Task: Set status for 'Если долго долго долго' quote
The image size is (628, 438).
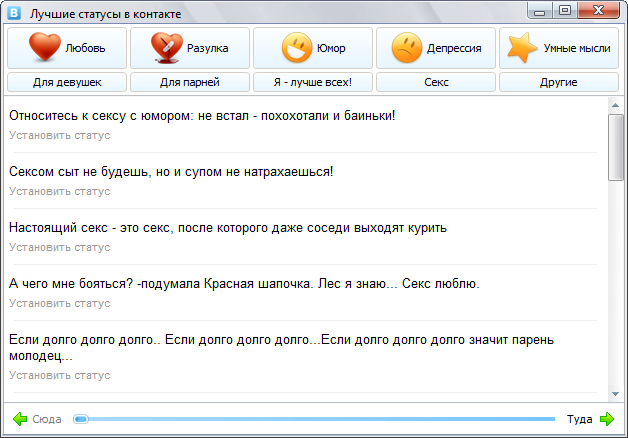Action: click(60, 375)
